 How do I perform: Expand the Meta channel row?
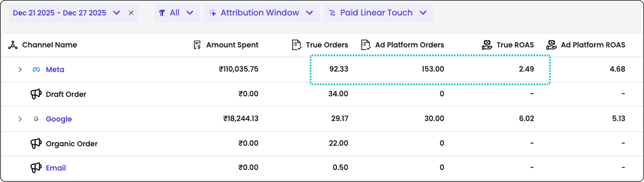[20, 70]
